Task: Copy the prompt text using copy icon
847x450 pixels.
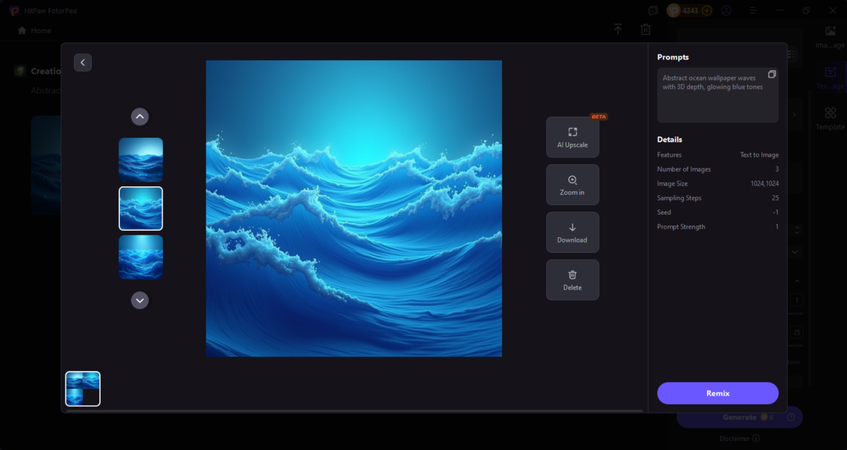Action: pos(771,75)
